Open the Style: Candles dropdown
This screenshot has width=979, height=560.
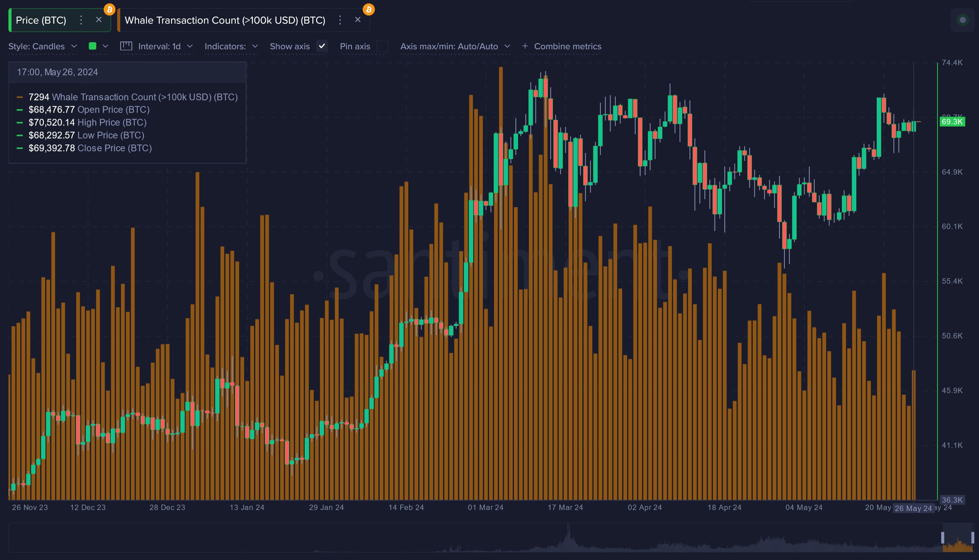(x=42, y=46)
